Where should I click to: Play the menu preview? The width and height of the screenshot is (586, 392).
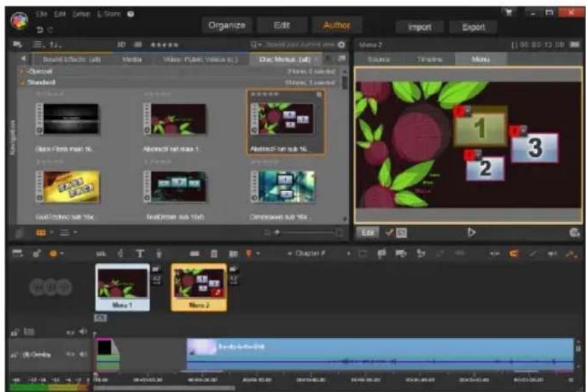click(471, 232)
